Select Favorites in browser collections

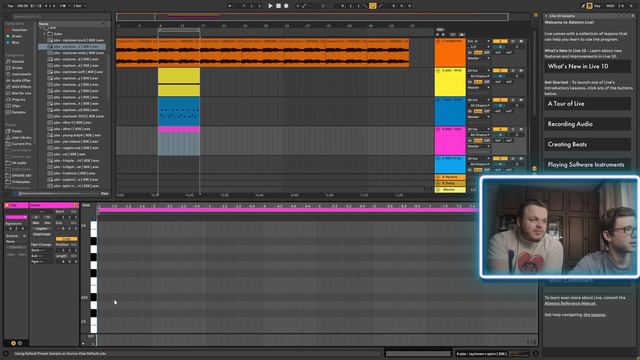pos(19,30)
